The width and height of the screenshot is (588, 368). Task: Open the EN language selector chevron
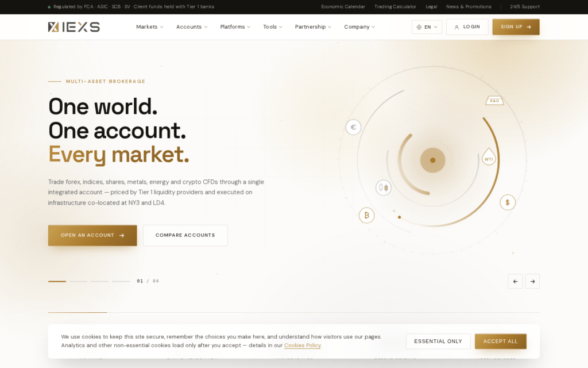[x=435, y=27]
